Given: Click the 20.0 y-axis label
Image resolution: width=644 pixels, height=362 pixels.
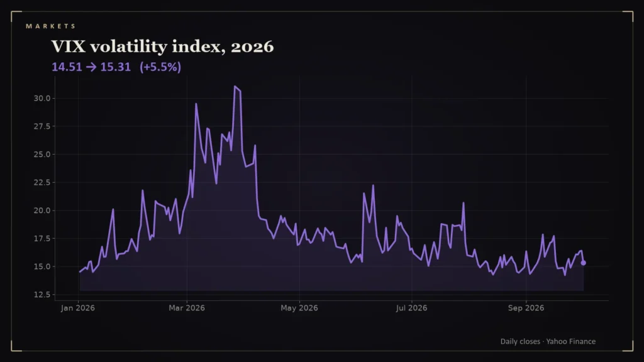Looking at the screenshot, I should (x=42, y=211).
